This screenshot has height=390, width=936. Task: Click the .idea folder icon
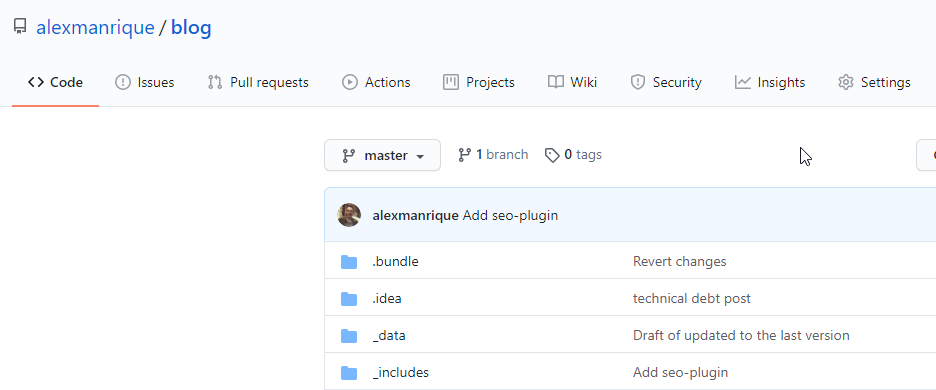pyautogui.click(x=349, y=299)
